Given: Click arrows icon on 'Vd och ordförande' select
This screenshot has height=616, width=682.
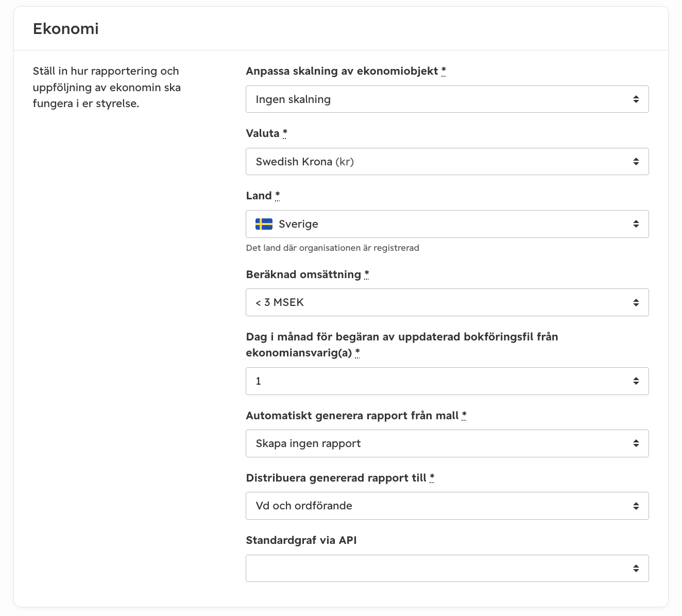Looking at the screenshot, I should (636, 506).
